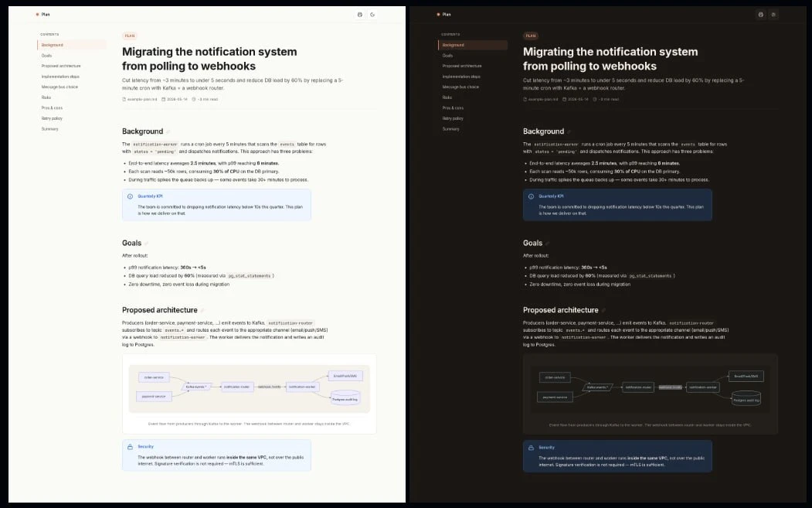This screenshot has width=812, height=508.
Task: Click the order-service node in light diagram
Action: point(154,377)
